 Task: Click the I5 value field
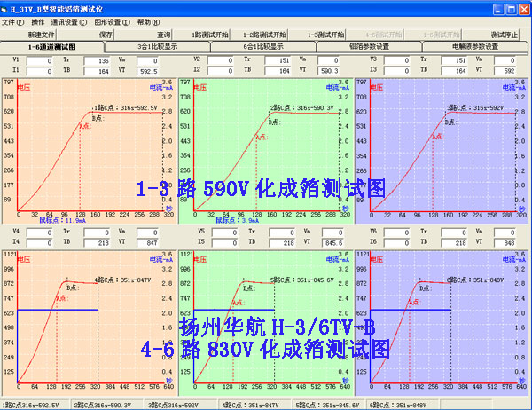pos(224,243)
